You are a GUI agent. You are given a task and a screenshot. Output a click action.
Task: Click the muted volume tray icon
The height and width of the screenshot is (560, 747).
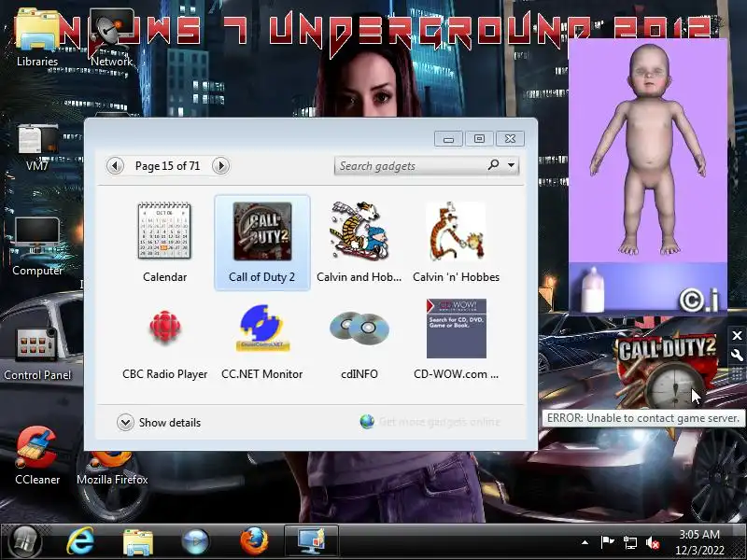653,542
